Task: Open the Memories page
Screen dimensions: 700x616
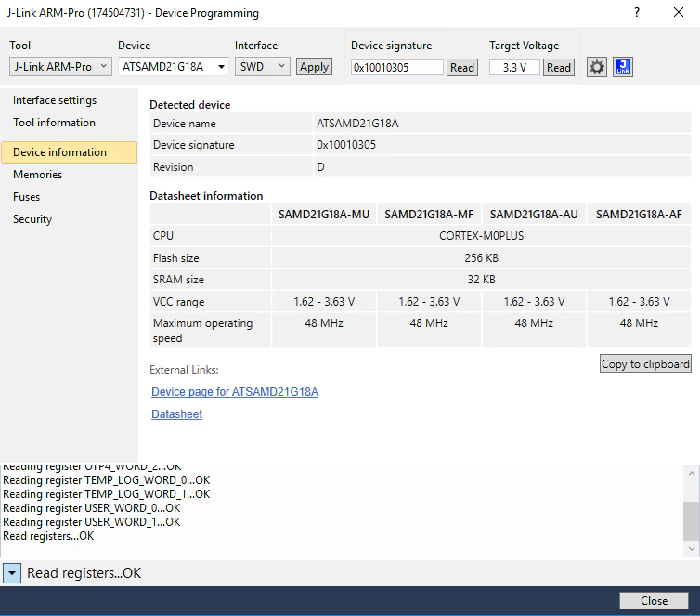Action: pyautogui.click(x=37, y=175)
